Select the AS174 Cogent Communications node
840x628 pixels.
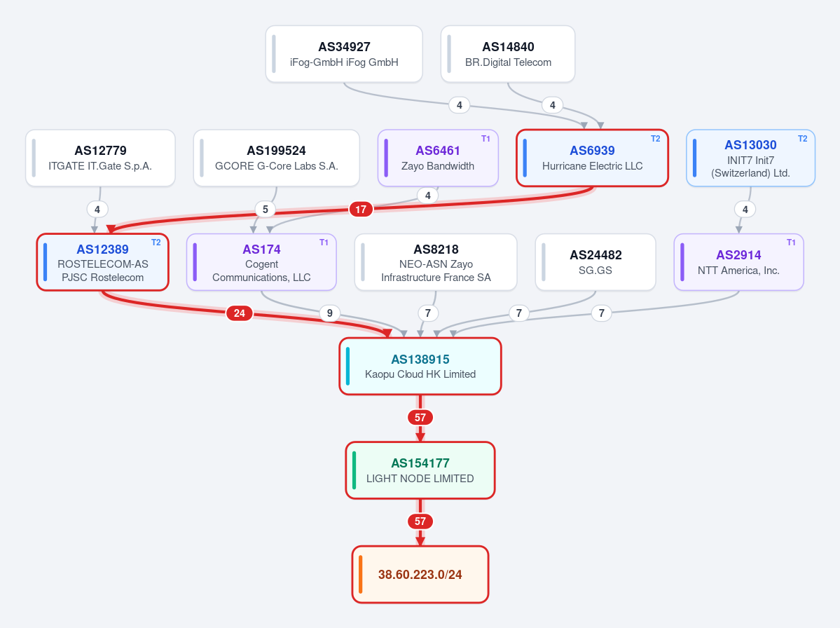click(x=261, y=262)
